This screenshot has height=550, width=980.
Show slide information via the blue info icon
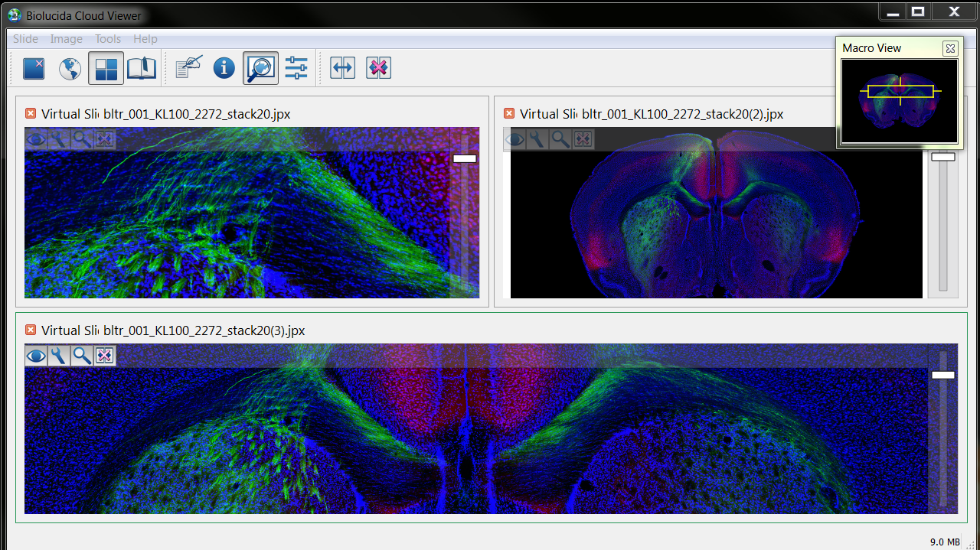[224, 69]
